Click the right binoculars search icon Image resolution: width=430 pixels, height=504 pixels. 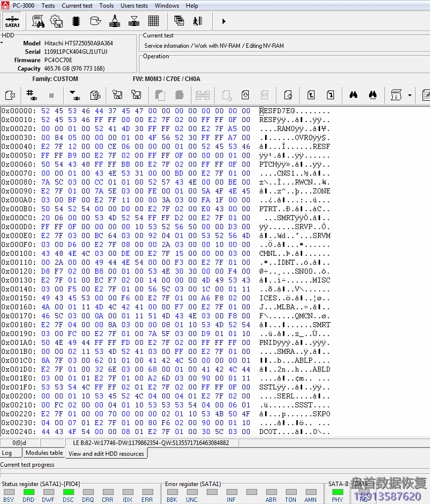(x=373, y=95)
